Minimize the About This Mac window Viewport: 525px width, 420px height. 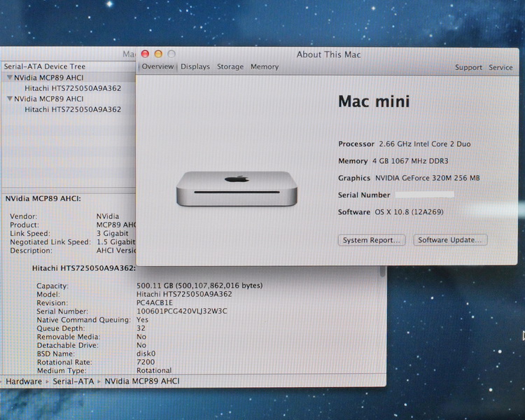click(x=158, y=54)
